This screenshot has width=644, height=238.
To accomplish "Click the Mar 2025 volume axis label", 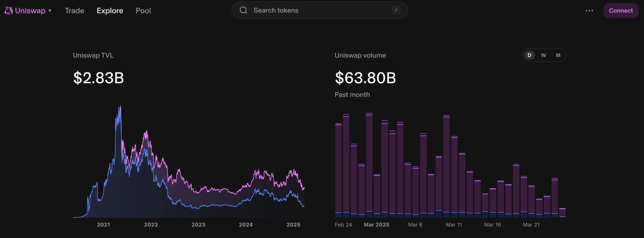I will point(376,225).
